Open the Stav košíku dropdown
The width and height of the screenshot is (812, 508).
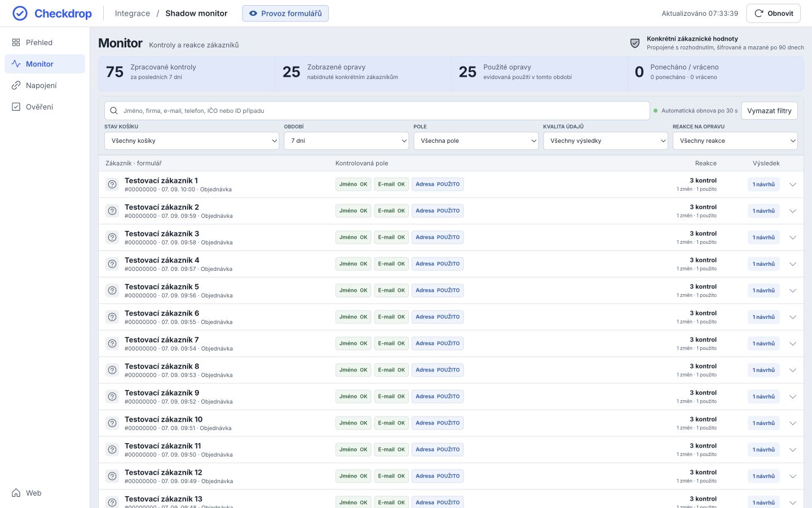tap(192, 141)
